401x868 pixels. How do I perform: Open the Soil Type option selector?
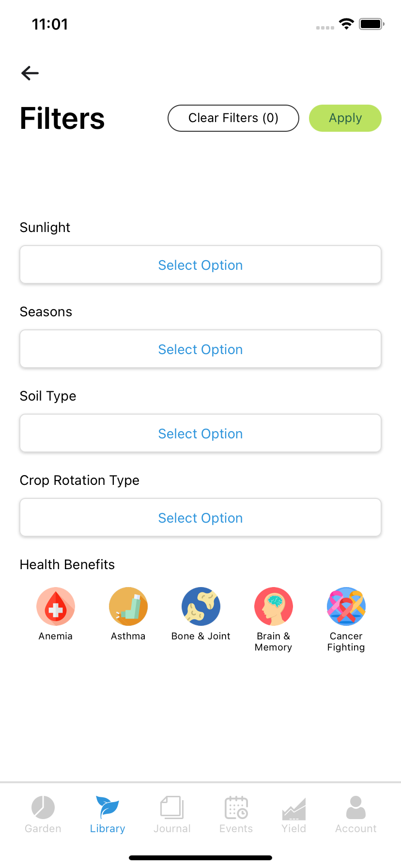(x=200, y=433)
